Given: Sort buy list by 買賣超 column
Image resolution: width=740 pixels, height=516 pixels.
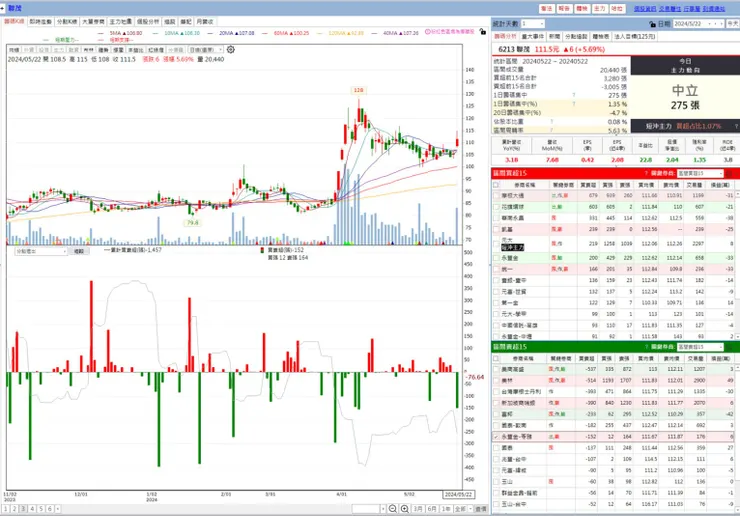Looking at the screenshot, I should (588, 185).
